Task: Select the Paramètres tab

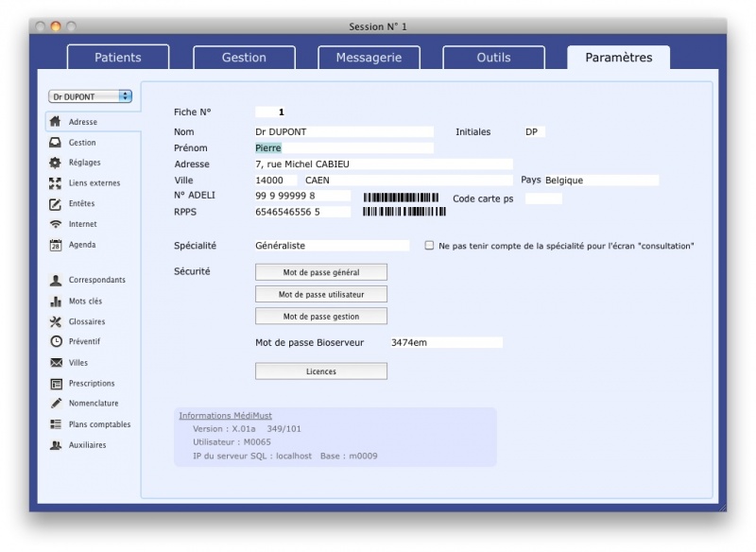Action: pos(619,58)
